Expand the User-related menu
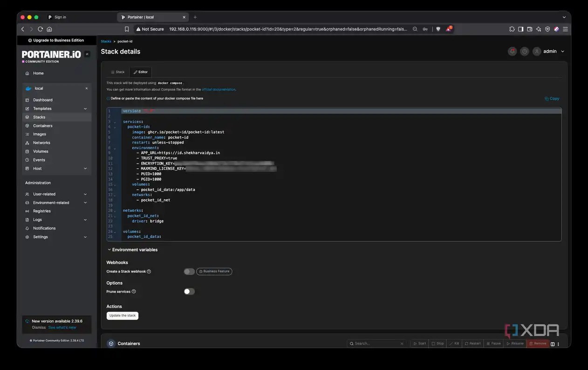The height and width of the screenshot is (370, 588). coord(85,194)
